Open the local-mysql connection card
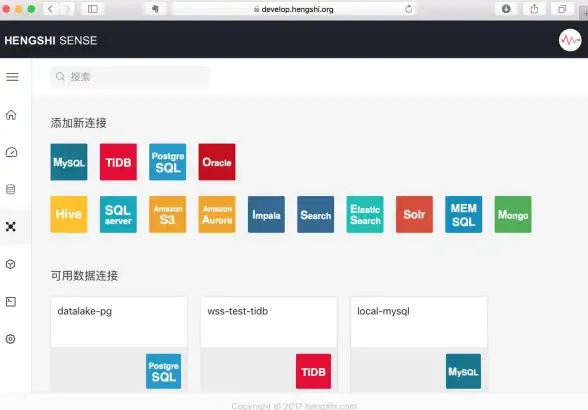This screenshot has height=410, width=588. pos(419,344)
